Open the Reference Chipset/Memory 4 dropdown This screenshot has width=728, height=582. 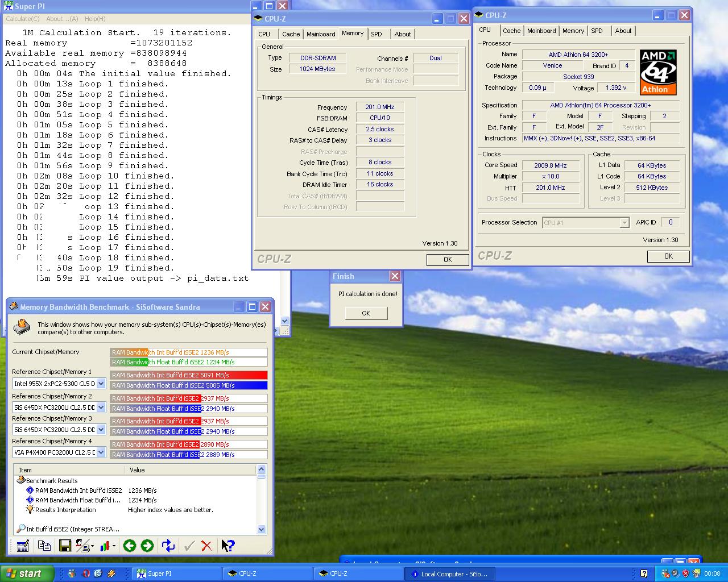[101, 452]
